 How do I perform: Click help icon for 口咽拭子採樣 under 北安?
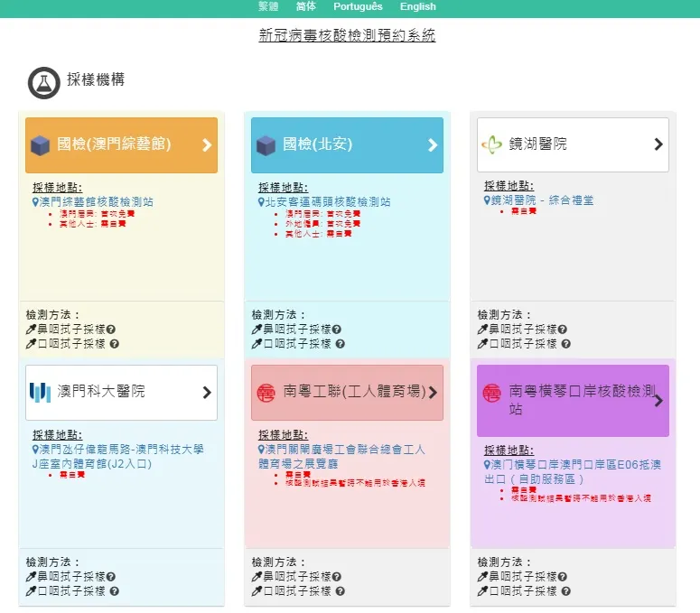click(341, 344)
